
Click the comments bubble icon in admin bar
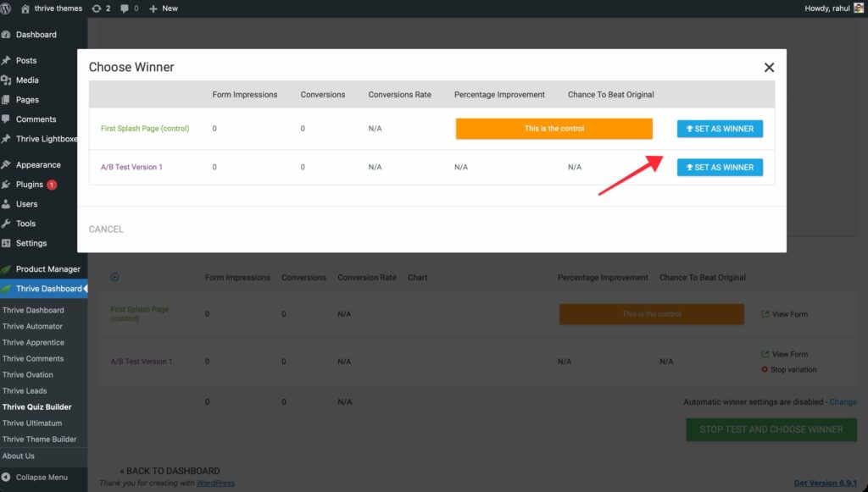coord(125,8)
